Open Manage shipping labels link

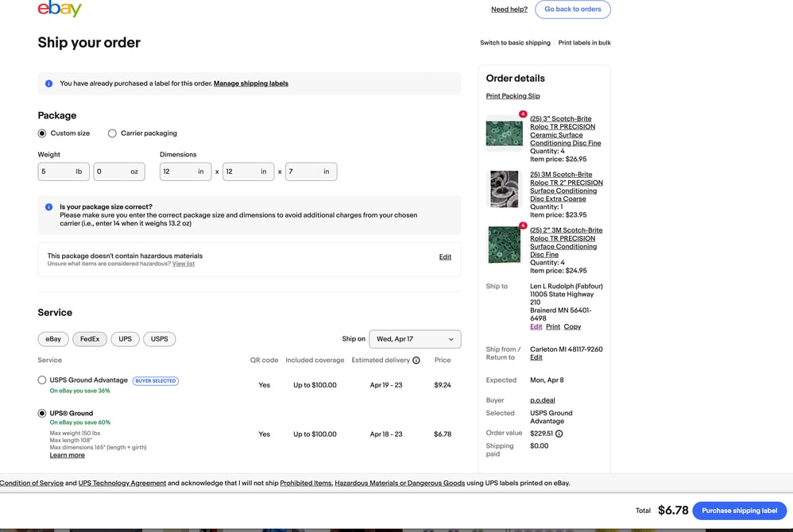(x=251, y=83)
